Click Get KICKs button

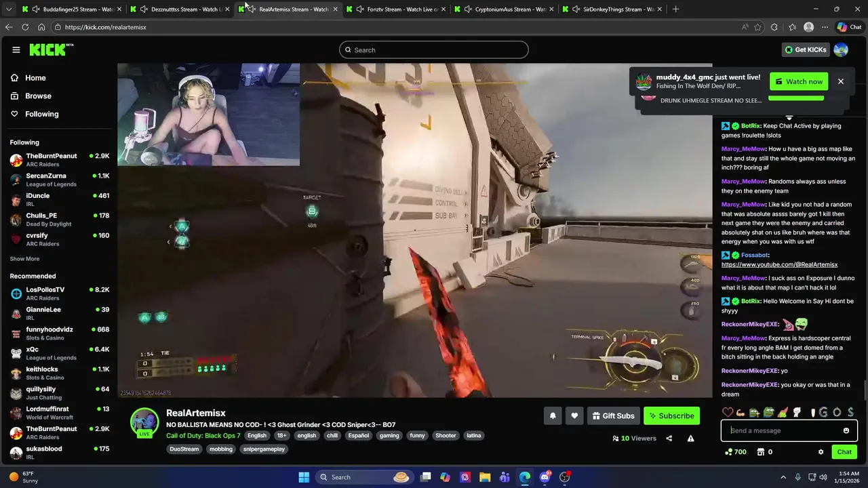[x=806, y=49]
